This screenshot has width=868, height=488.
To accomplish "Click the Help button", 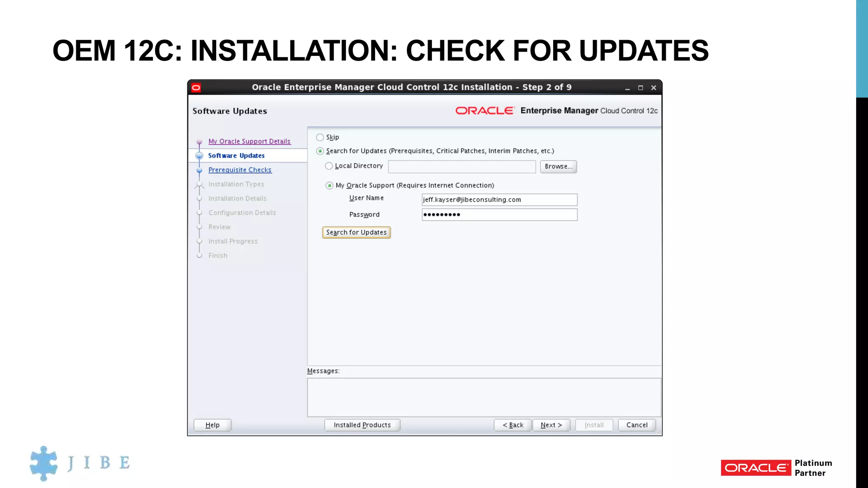I will coord(212,425).
